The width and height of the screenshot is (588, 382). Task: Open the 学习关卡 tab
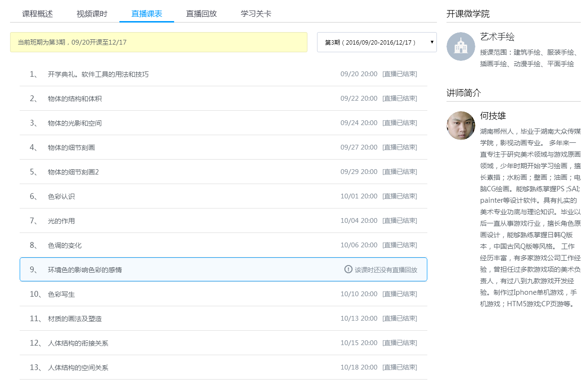tap(256, 13)
